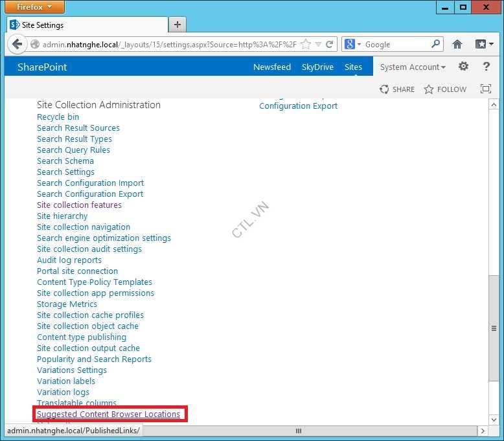Open Search Schema link
The width and height of the screenshot is (504, 441).
[x=65, y=161]
